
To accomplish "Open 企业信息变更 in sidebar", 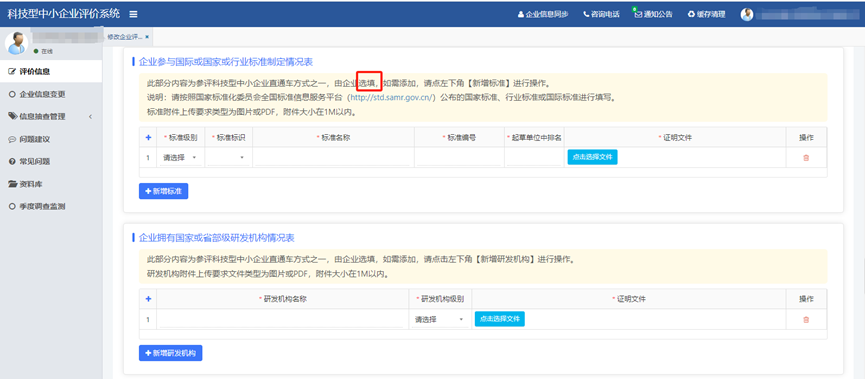I will click(x=51, y=94).
